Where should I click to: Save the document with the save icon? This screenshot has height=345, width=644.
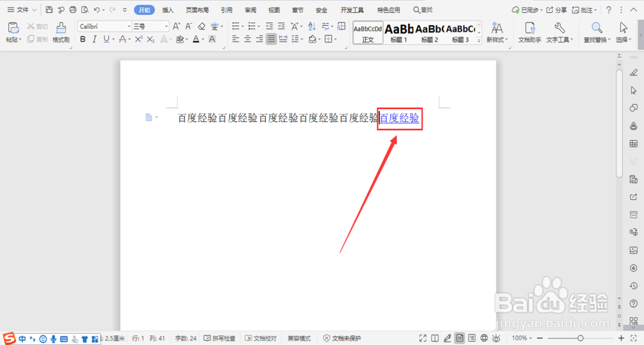pos(50,10)
